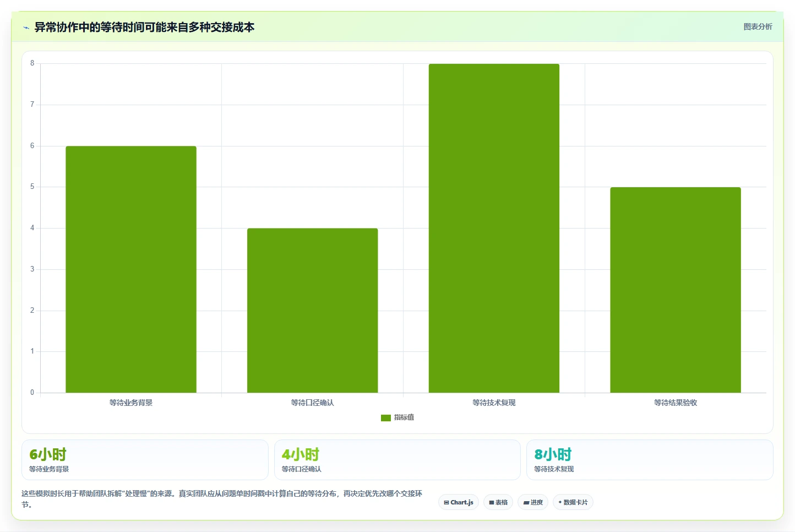The width and height of the screenshot is (795, 532).
Task: Click the 图表分析 label in header
Action: pyautogui.click(x=758, y=26)
